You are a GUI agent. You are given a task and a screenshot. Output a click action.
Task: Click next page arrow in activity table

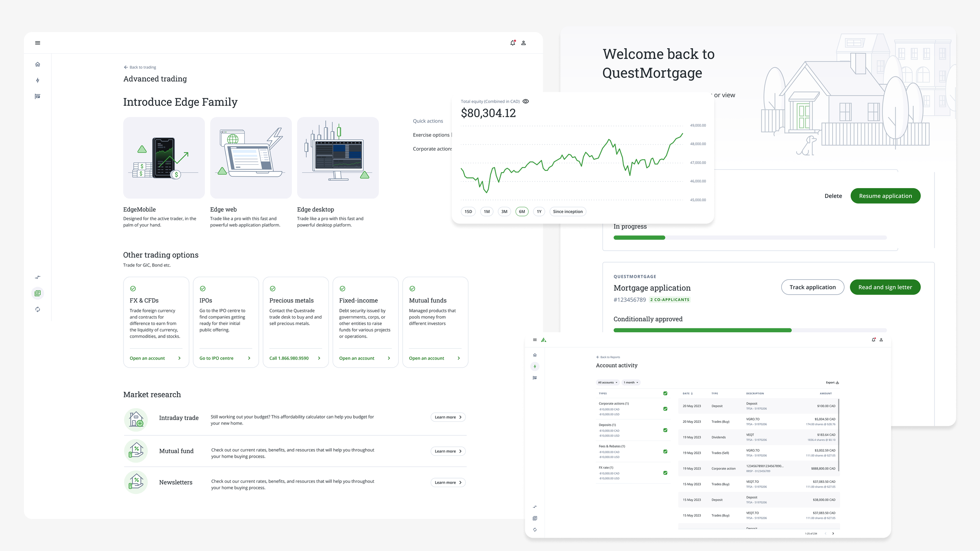833,533
